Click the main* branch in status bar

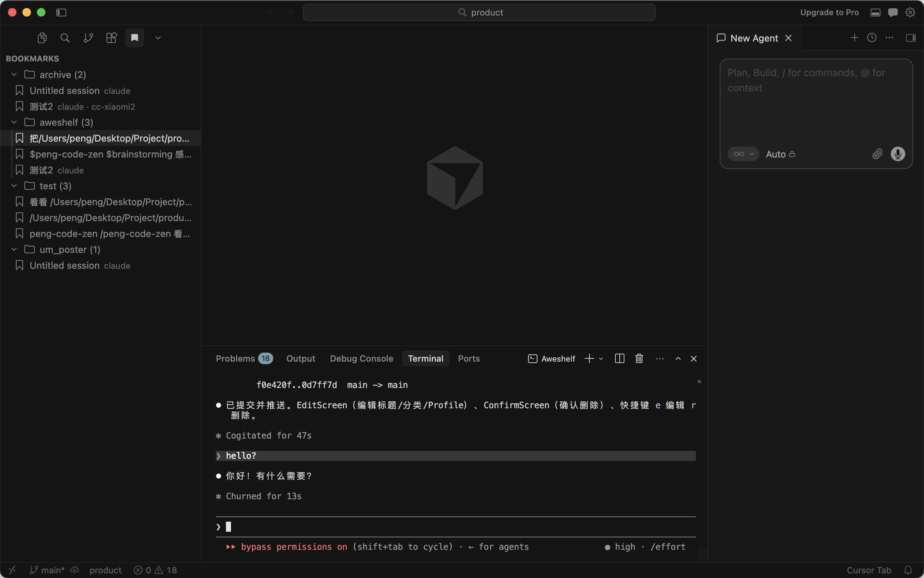click(x=47, y=570)
